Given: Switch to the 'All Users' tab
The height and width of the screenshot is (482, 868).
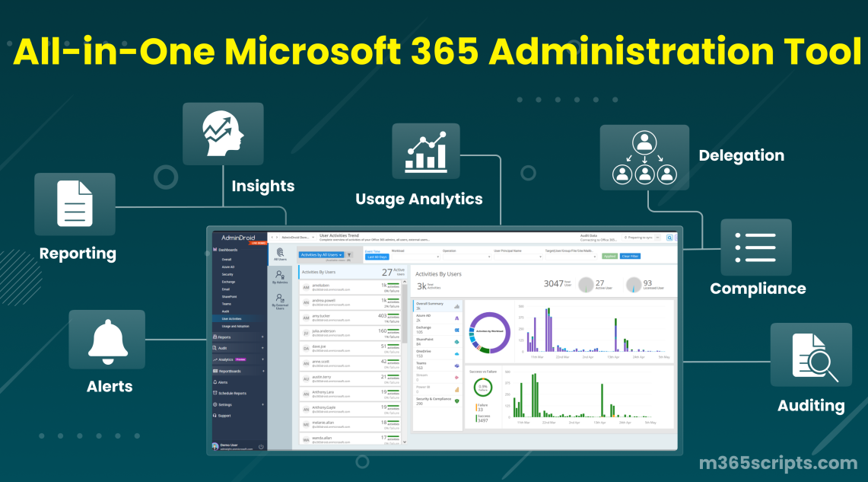Looking at the screenshot, I should click(281, 254).
